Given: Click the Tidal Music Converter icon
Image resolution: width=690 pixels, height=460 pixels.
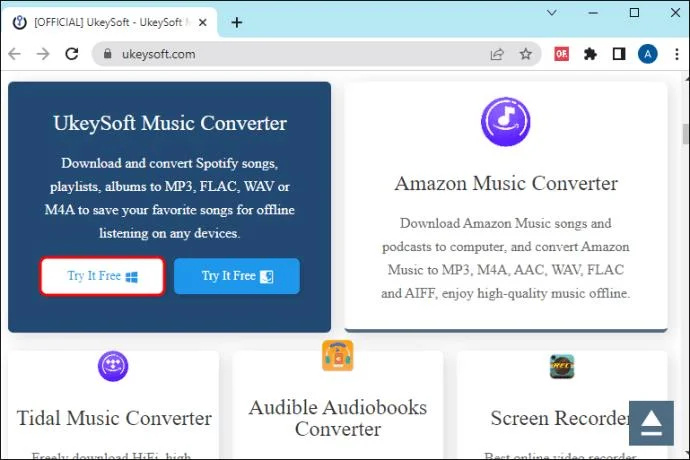Looking at the screenshot, I should point(113,366).
